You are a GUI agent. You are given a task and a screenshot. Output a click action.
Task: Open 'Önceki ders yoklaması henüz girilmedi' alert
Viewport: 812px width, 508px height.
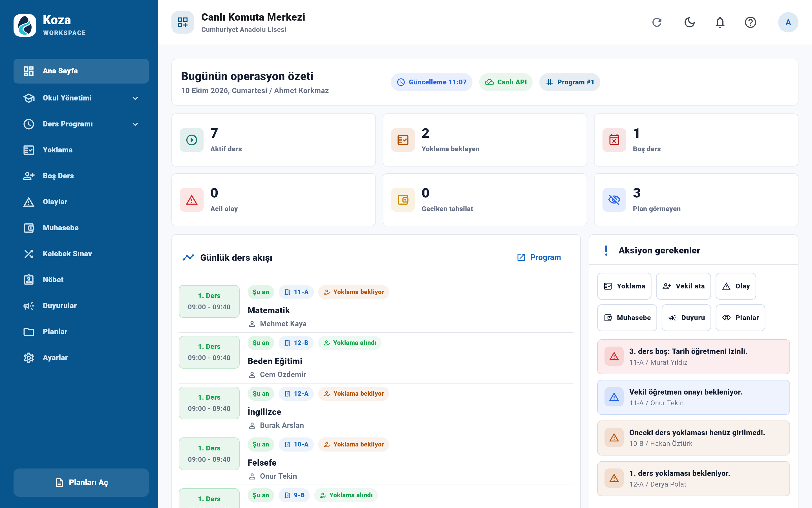coord(693,438)
